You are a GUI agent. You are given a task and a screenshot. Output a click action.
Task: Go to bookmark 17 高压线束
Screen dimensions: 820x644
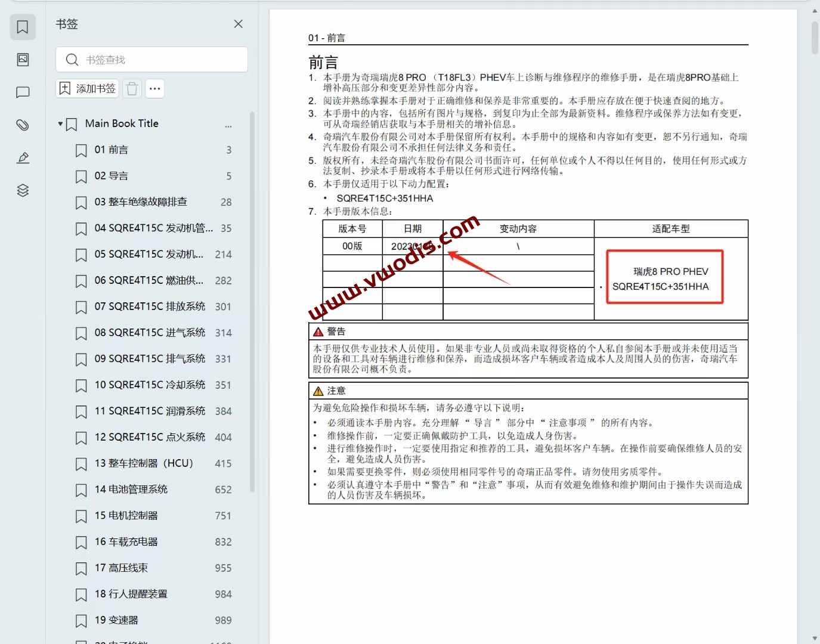pyautogui.click(x=121, y=568)
